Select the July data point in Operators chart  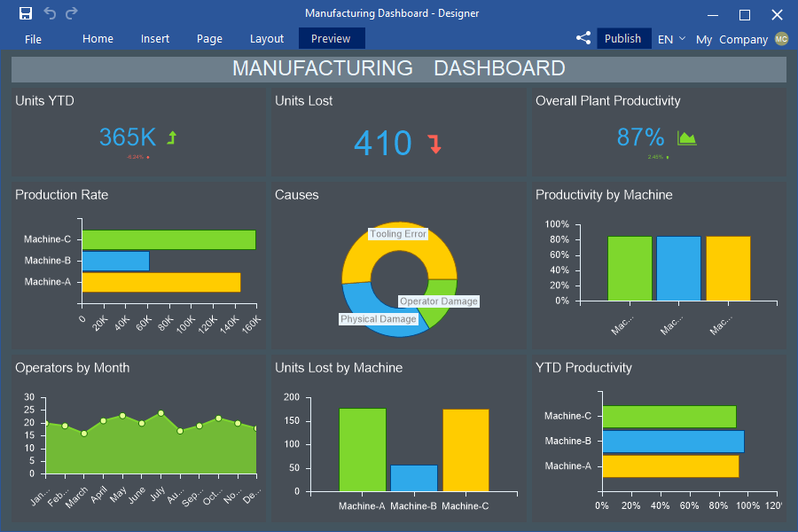[160, 413]
